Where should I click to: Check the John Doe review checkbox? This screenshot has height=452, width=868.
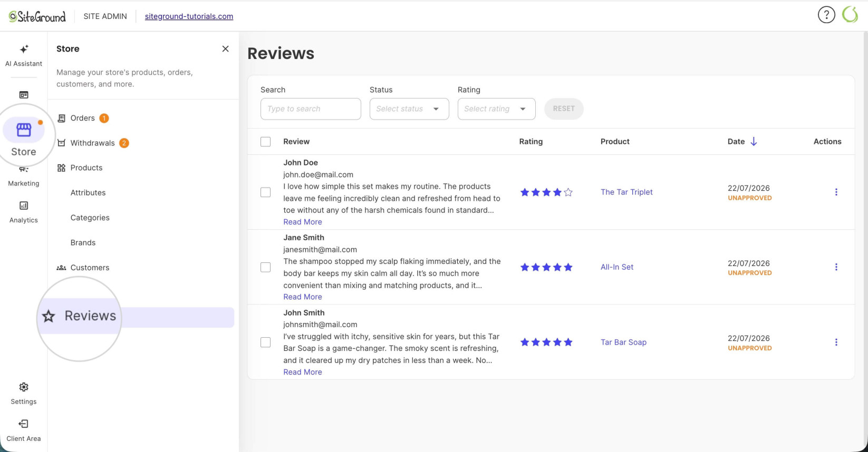(266, 192)
